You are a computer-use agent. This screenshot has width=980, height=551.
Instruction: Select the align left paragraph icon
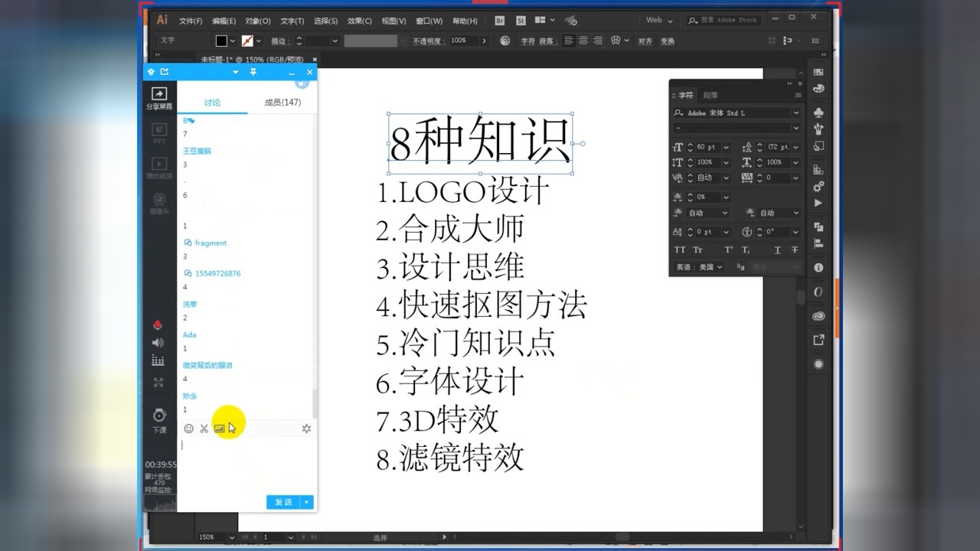click(569, 41)
